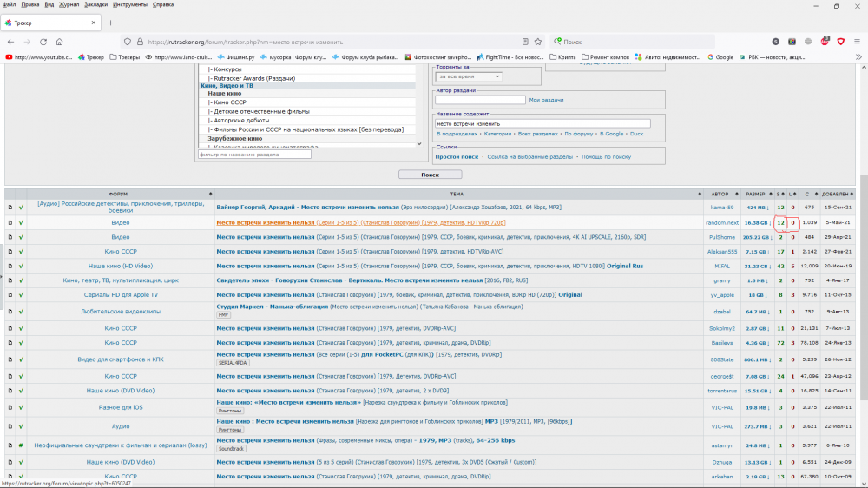Viewport: 868px width, 488px height.
Task: Open the browser hamburger menu
Action: pos(857,42)
